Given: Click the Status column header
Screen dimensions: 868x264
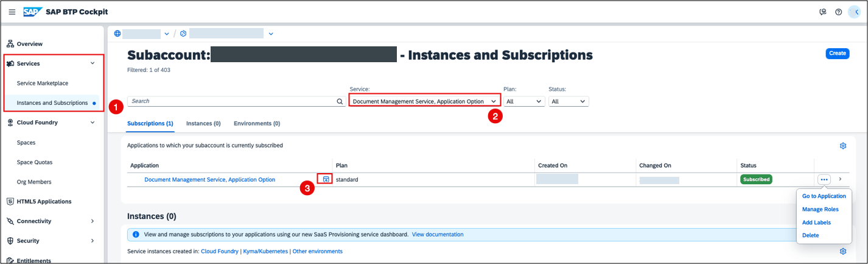Looking at the screenshot, I should pos(748,166).
